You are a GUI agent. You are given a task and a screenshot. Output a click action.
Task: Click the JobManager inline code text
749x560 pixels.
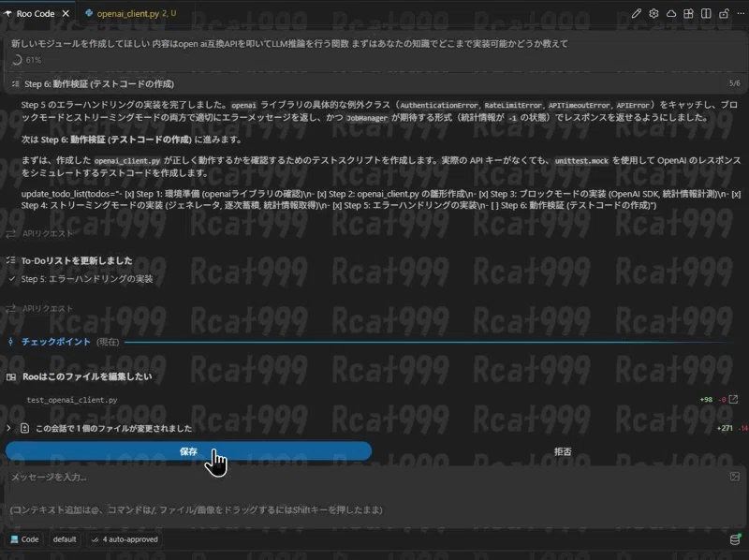[366, 118]
